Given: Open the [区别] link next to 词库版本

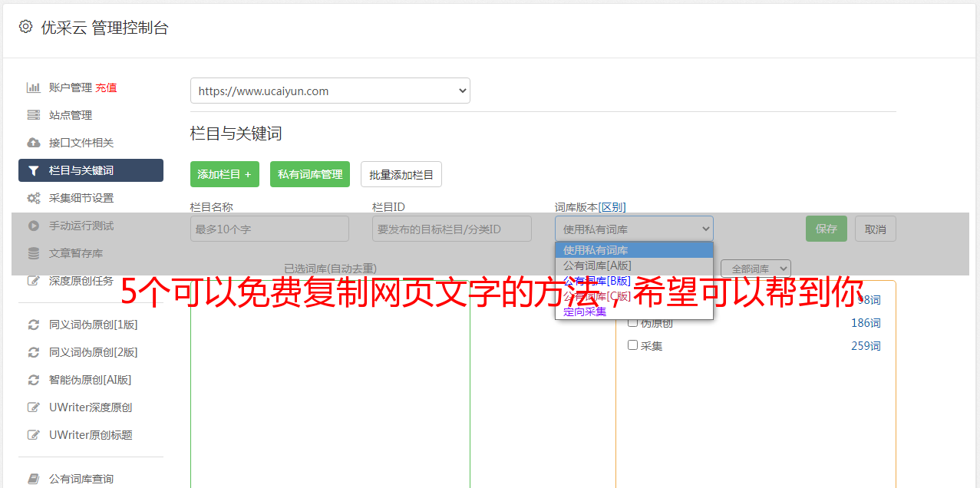Looking at the screenshot, I should (612, 207).
